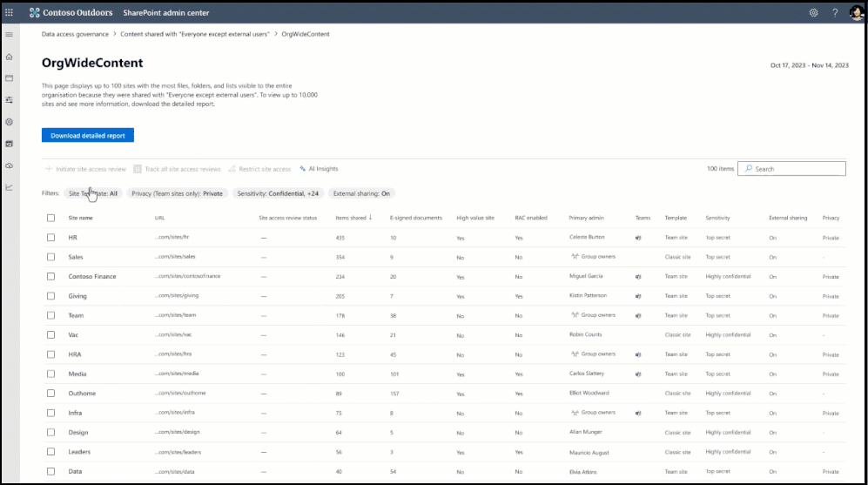Click AI Insights in the command bar
Image resolution: width=868 pixels, height=485 pixels.
pos(319,169)
